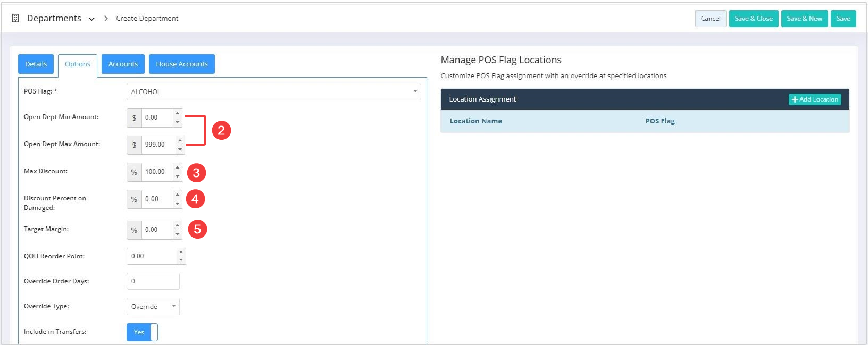
Task: Increase the Target Margin percent
Action: (178, 225)
